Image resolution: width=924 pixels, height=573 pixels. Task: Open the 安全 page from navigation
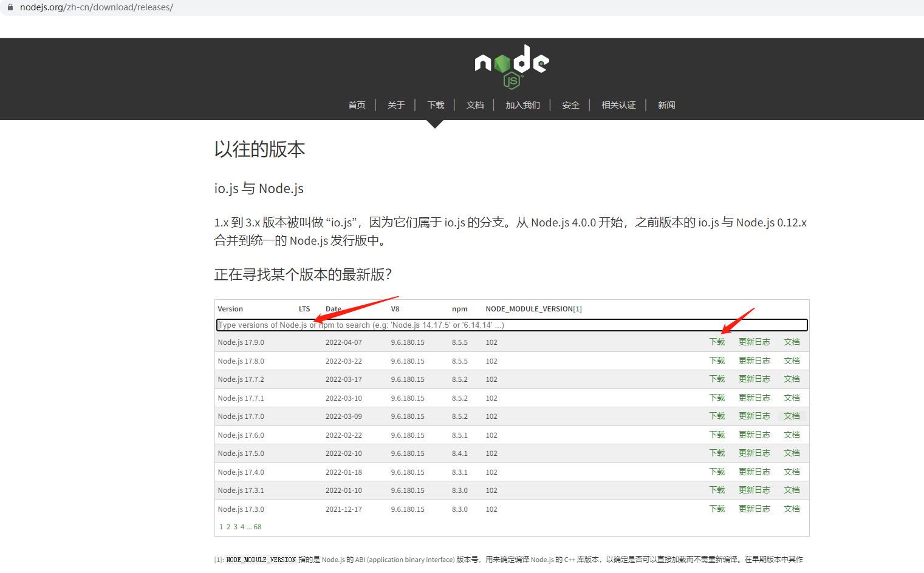click(570, 104)
